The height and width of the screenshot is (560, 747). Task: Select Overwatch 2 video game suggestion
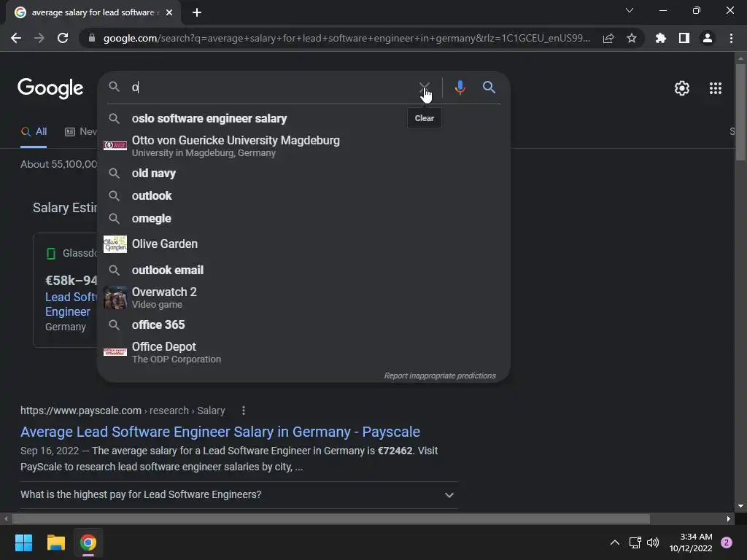pos(303,297)
